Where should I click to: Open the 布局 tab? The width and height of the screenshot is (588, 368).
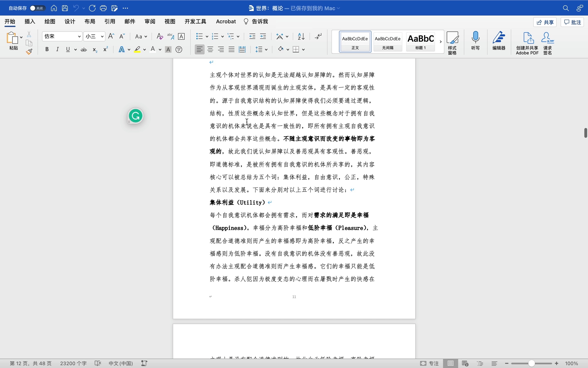(90, 21)
